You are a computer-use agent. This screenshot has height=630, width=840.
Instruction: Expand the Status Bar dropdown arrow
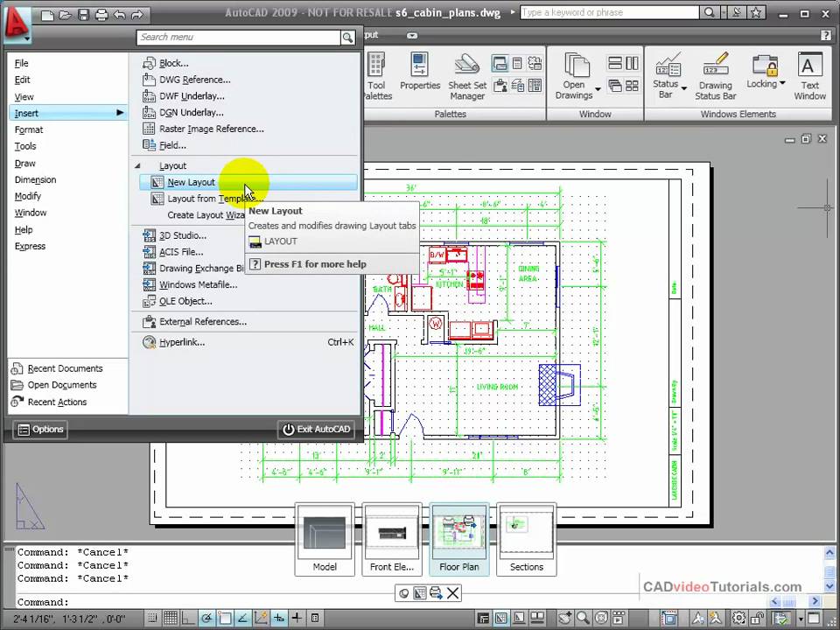pos(684,88)
